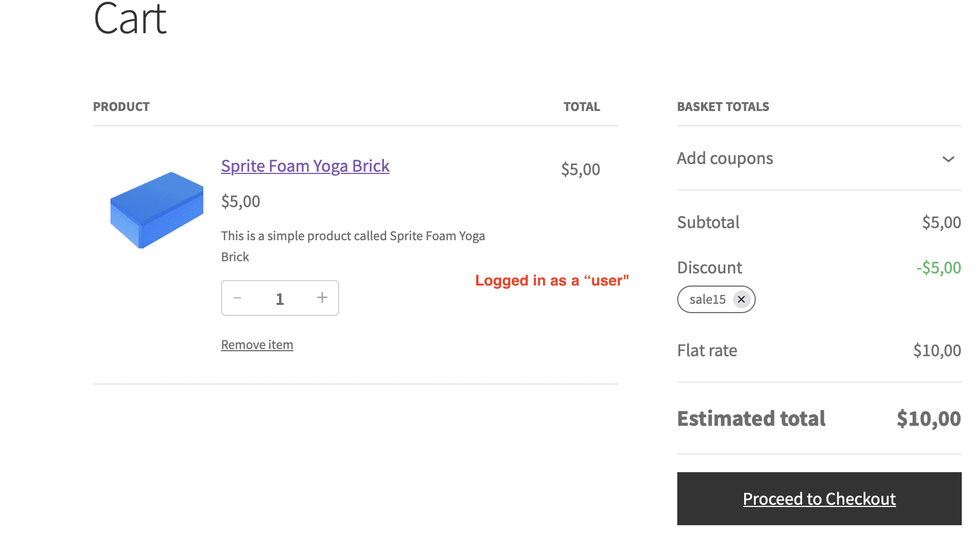Decrease quantity with the minus button
The height and width of the screenshot is (560, 980).
238,298
